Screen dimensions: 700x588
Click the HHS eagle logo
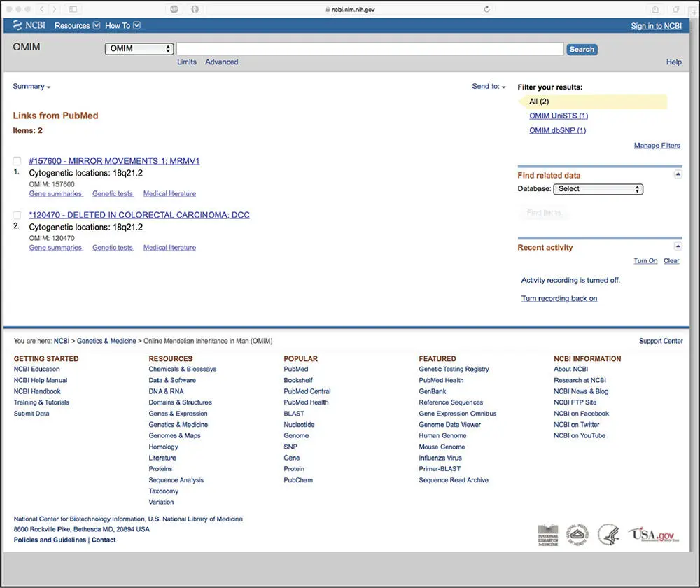click(x=609, y=534)
